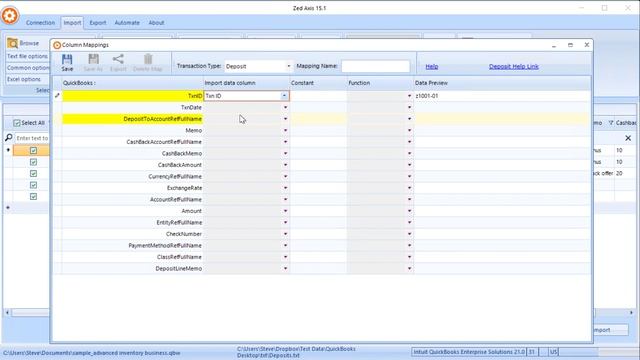The height and width of the screenshot is (360, 640).
Task: Click the Save As icon
Action: [93, 59]
